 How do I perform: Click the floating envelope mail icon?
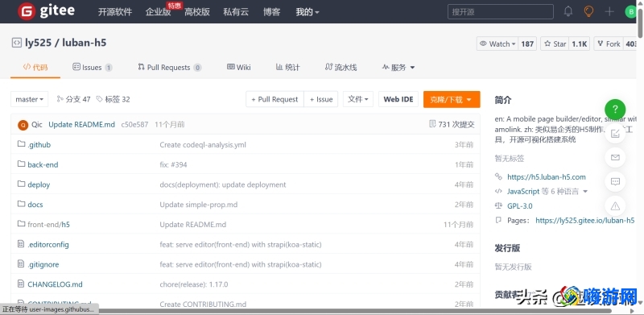pyautogui.click(x=615, y=157)
